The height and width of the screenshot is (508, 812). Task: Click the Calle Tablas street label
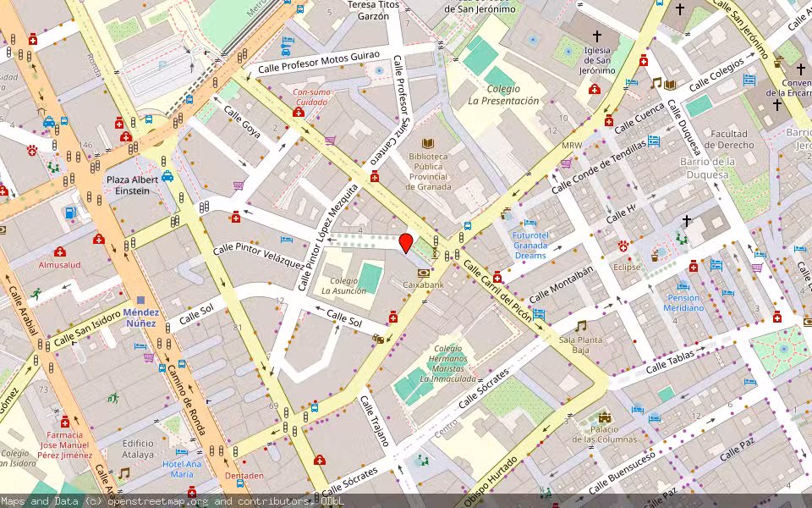(670, 362)
